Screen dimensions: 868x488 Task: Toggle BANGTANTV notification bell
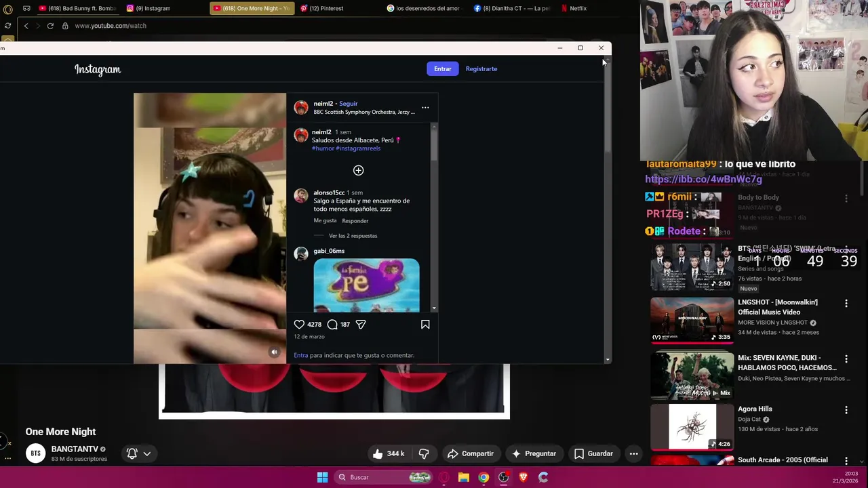[x=132, y=453]
